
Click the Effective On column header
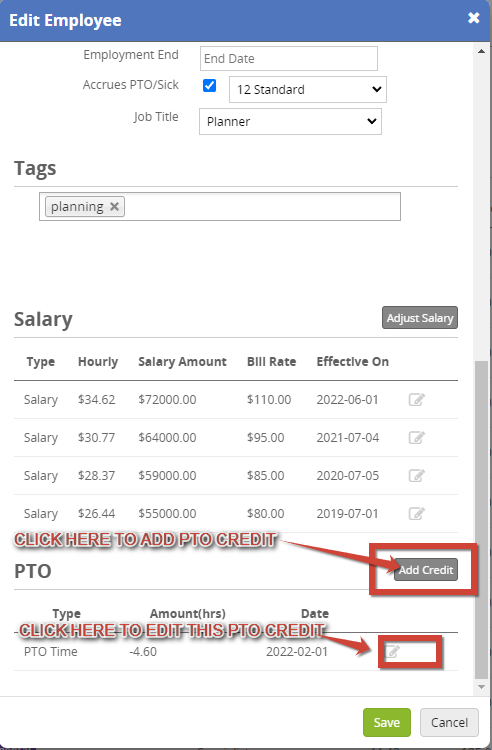pyautogui.click(x=352, y=362)
